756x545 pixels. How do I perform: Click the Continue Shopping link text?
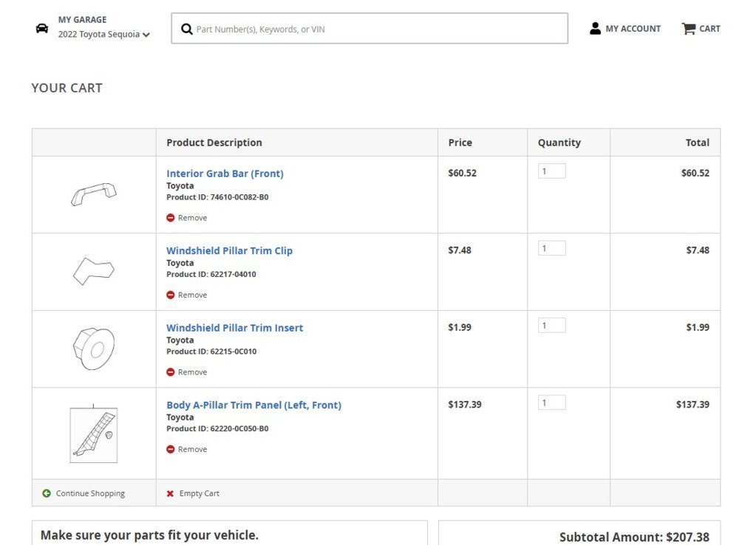(x=90, y=493)
